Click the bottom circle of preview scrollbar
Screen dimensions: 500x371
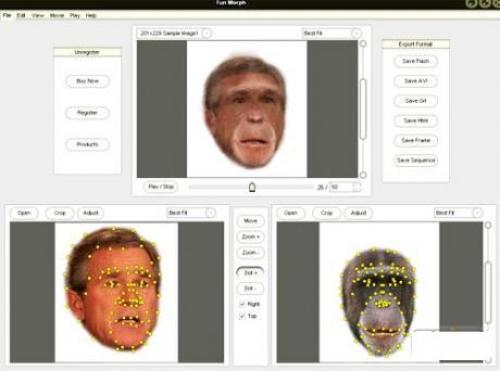[x=363, y=175]
